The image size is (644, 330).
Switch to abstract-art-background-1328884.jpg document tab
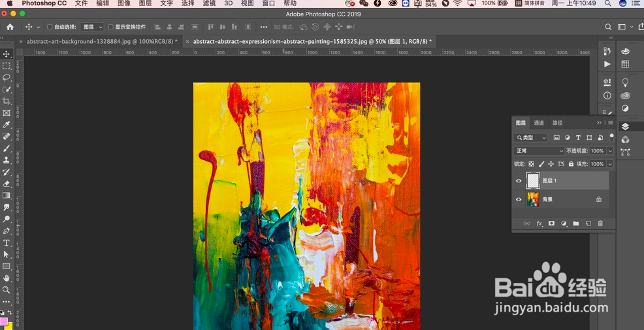pos(103,42)
